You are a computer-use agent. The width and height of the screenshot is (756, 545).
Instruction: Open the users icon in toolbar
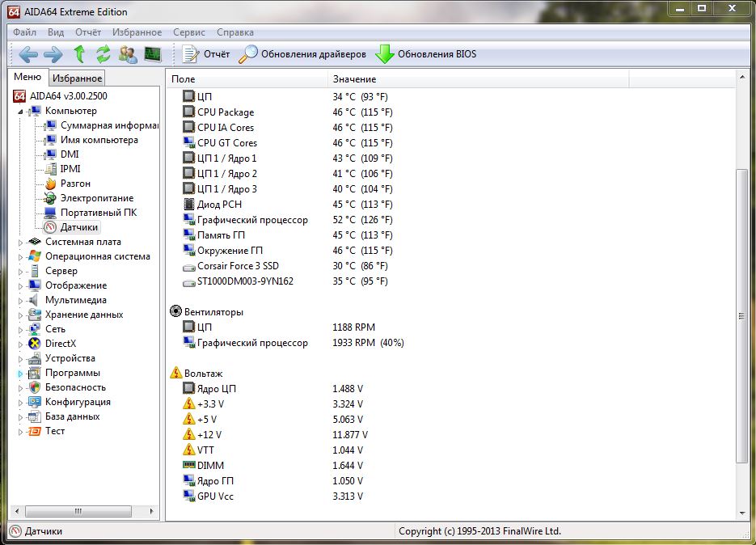tap(128, 54)
